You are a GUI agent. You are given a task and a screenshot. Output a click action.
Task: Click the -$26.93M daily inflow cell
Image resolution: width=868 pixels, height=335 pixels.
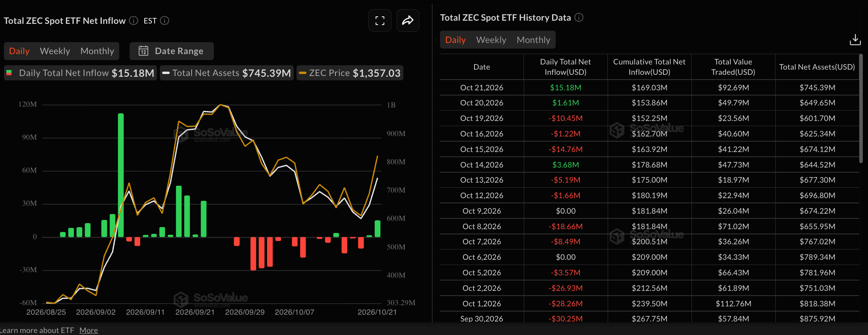[x=566, y=288]
